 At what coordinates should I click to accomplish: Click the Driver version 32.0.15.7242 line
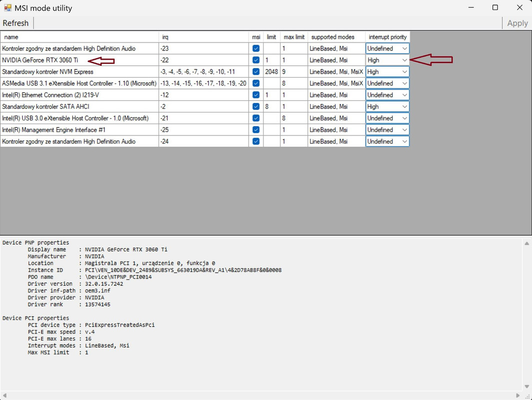click(x=76, y=283)
